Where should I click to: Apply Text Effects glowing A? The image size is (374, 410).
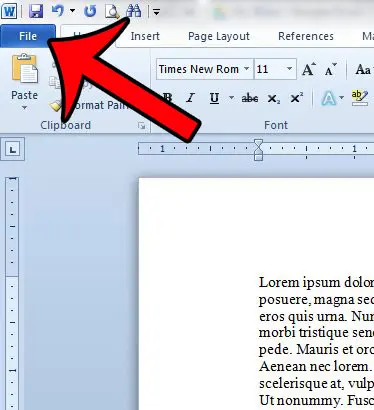pos(328,99)
